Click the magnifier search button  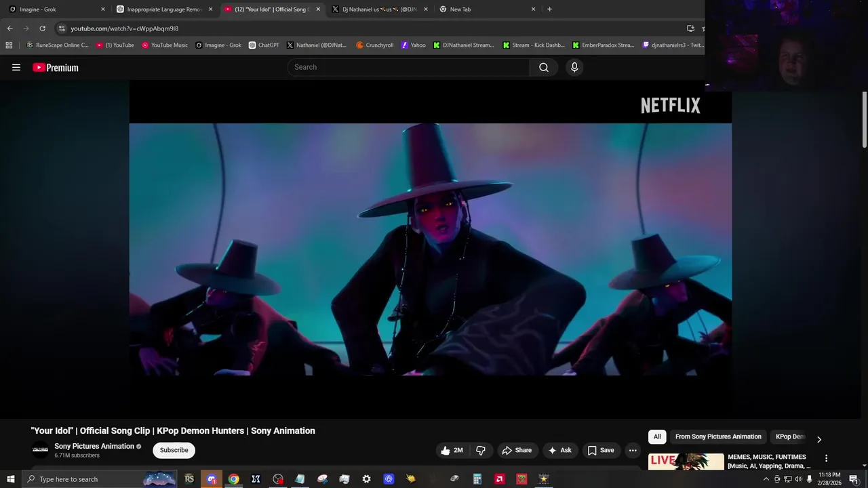[x=544, y=67]
